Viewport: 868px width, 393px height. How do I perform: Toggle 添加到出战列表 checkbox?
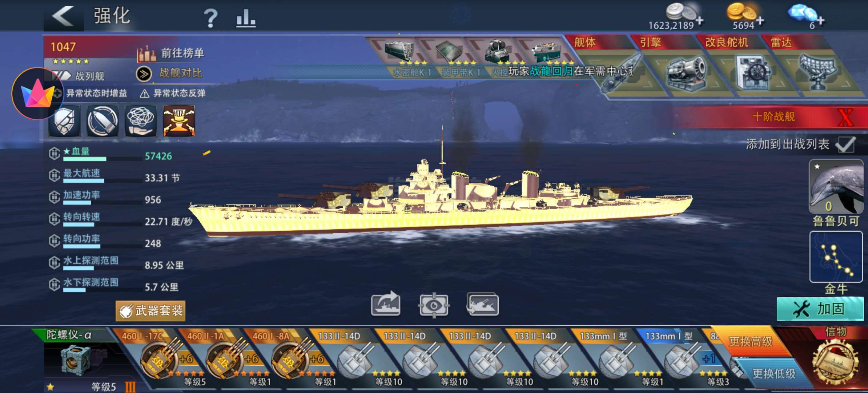click(x=845, y=144)
